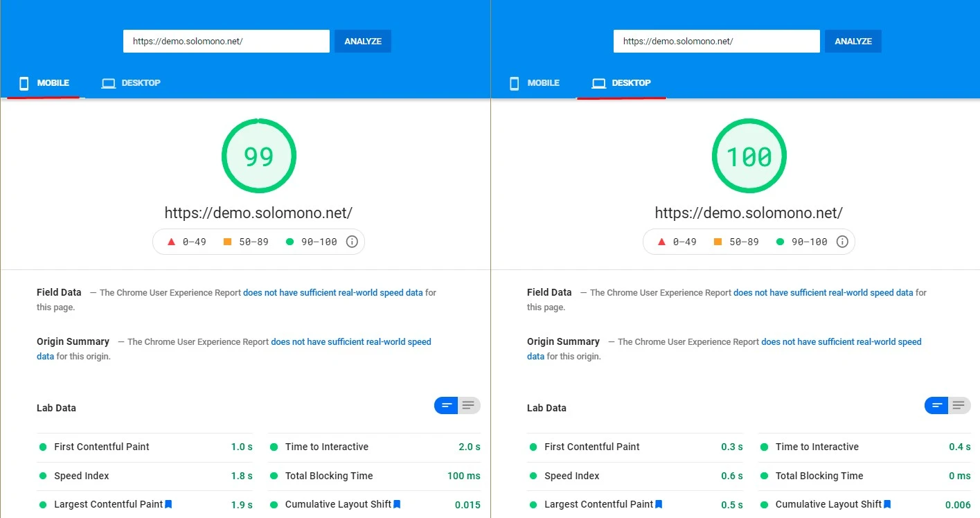Click the ANALYZE button on the left panel
The height and width of the screenshot is (518, 980).
pos(362,41)
